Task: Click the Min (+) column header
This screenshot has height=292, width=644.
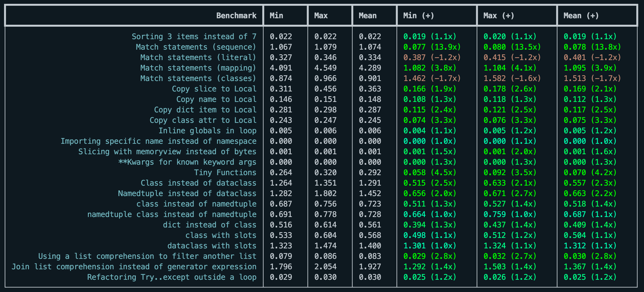Action: pos(418,16)
